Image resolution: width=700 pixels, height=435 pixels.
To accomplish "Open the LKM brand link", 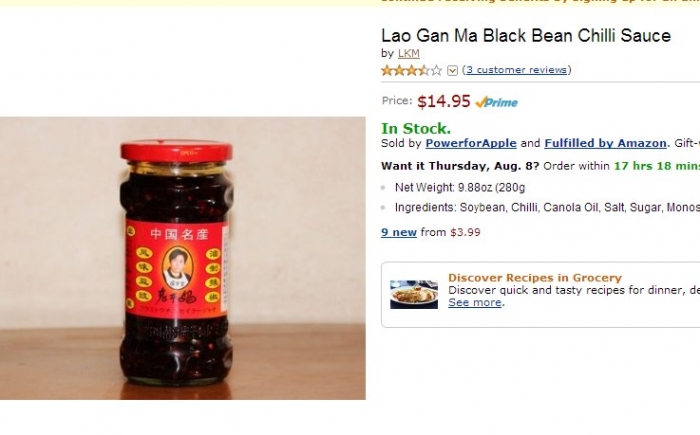I will coord(408,53).
